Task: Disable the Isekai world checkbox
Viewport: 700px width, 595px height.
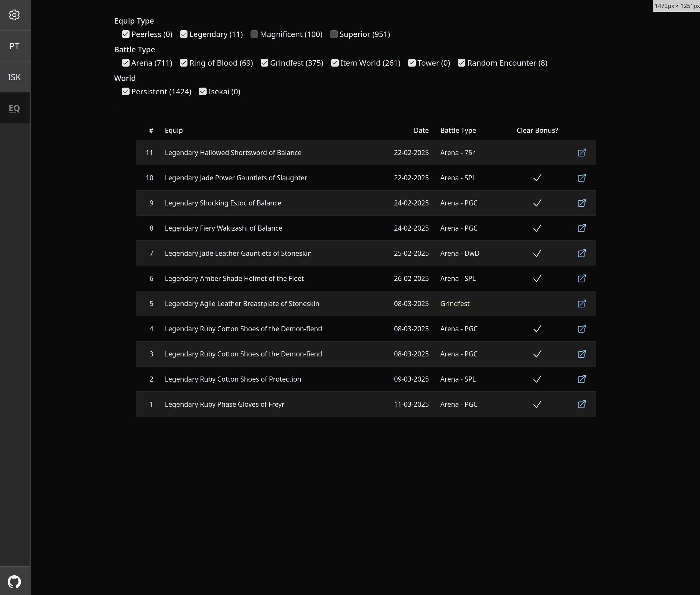Action: (x=202, y=91)
